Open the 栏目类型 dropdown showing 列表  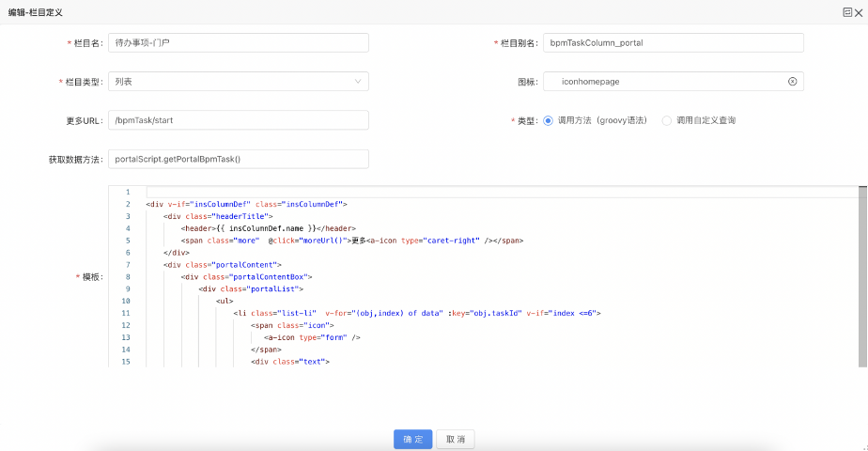(x=239, y=82)
